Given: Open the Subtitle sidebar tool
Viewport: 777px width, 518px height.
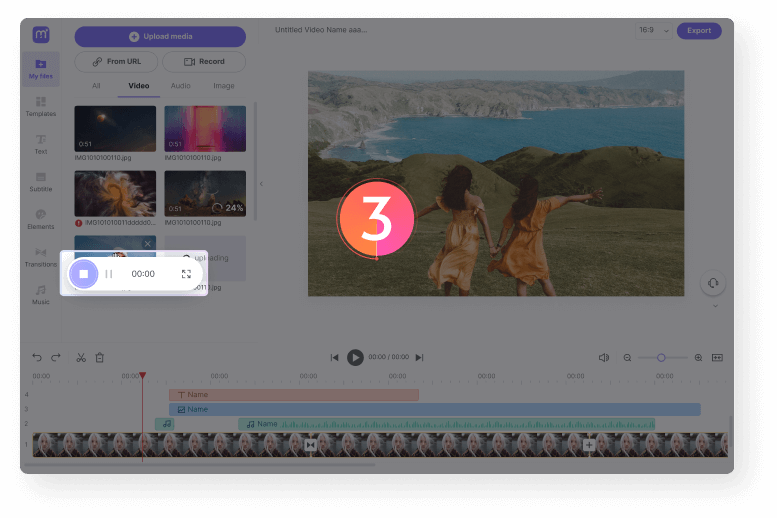Looking at the screenshot, I should pyautogui.click(x=41, y=182).
